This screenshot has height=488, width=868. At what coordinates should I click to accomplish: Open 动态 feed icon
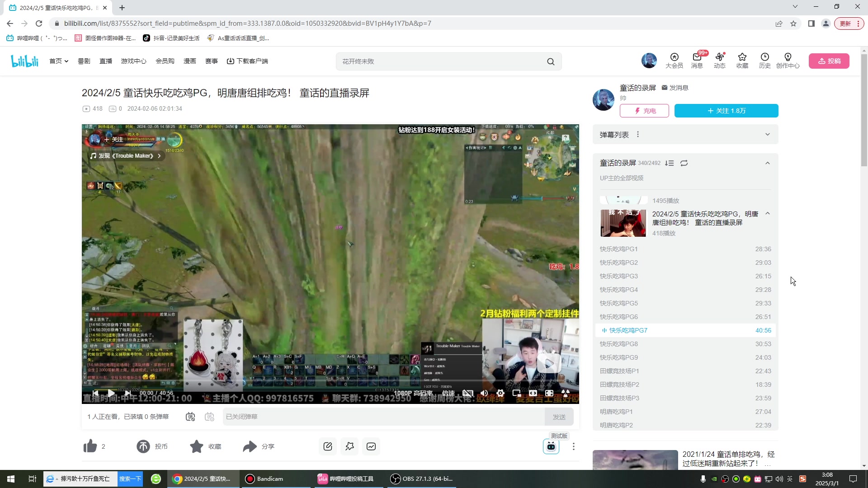point(720,61)
